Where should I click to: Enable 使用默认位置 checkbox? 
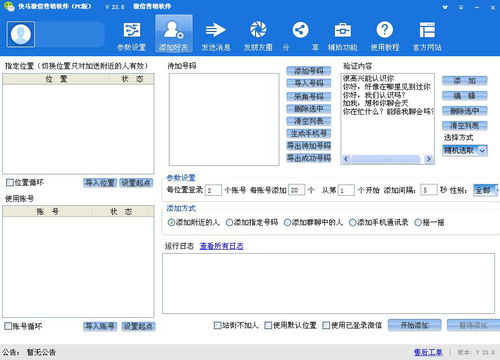click(x=268, y=325)
